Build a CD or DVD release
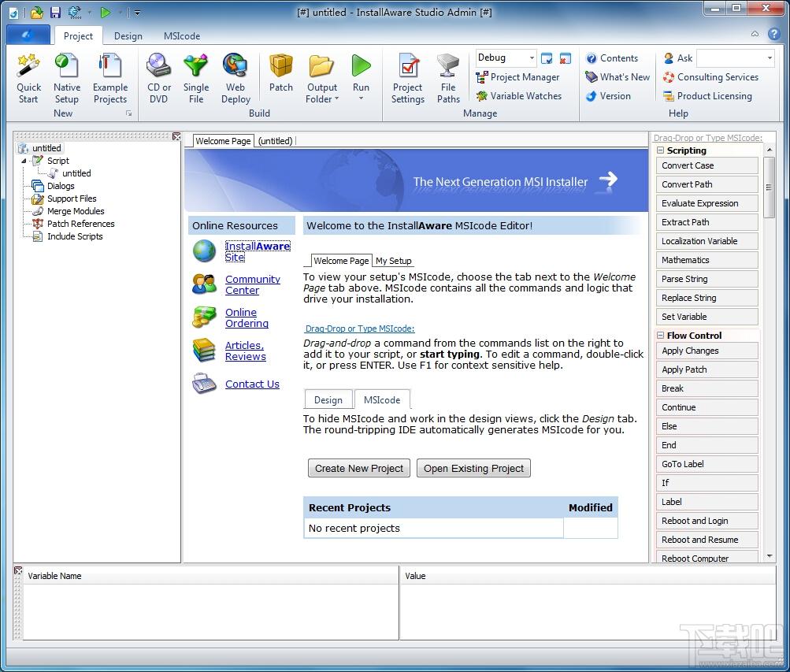 158,79
